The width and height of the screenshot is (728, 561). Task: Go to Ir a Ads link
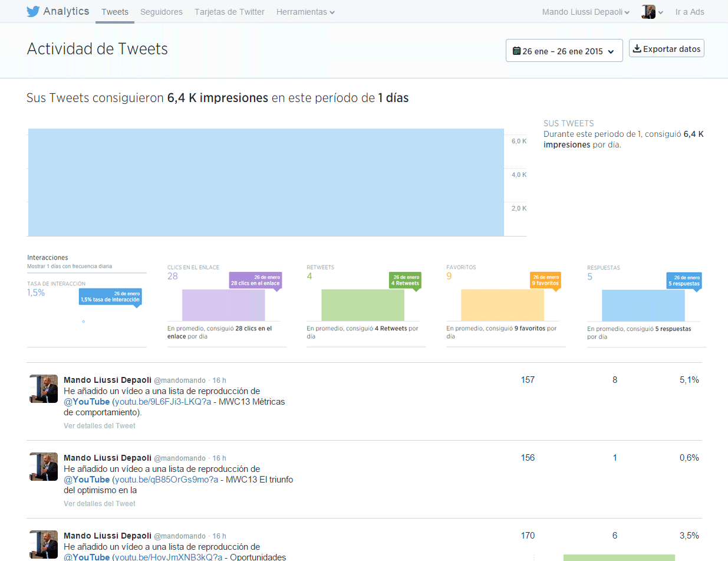tap(690, 12)
